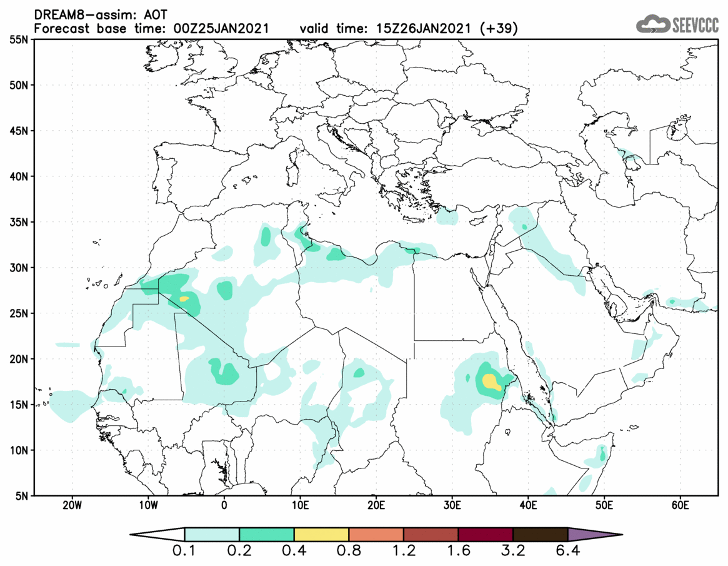Viewport: 728px width, 566px height.
Task: Click the '20W' longitude label
Action: pyautogui.click(x=72, y=505)
